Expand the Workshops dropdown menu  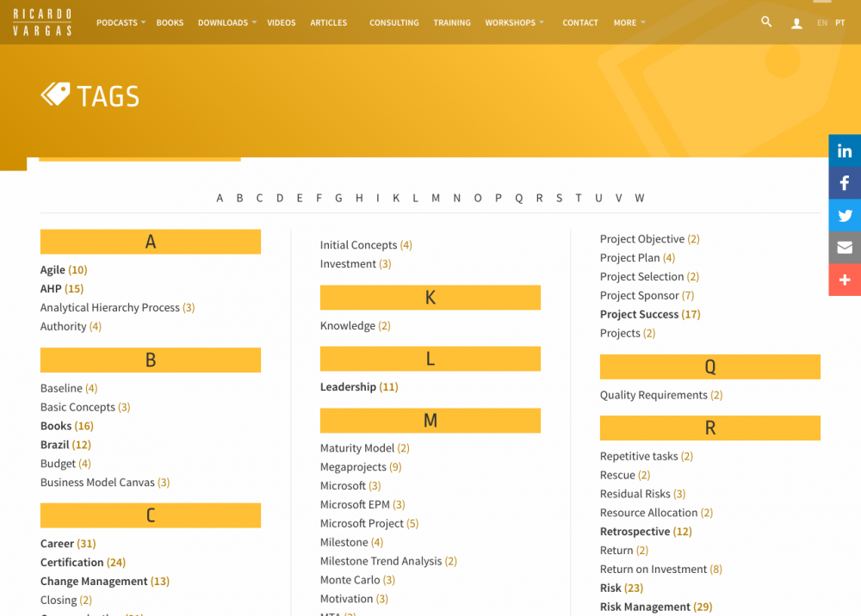(514, 23)
